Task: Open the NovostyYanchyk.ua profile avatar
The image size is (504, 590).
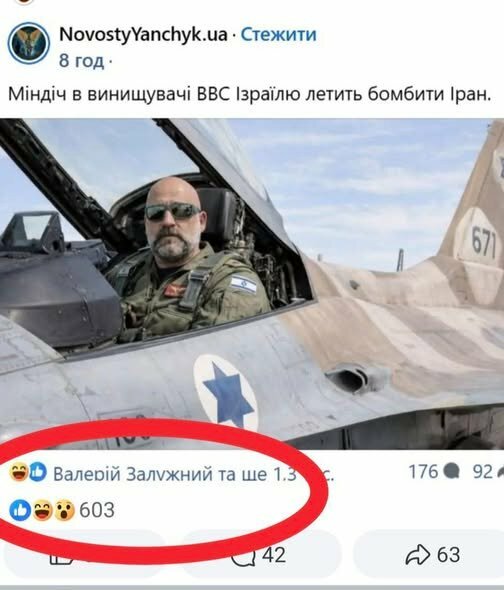Action: pos(29,43)
